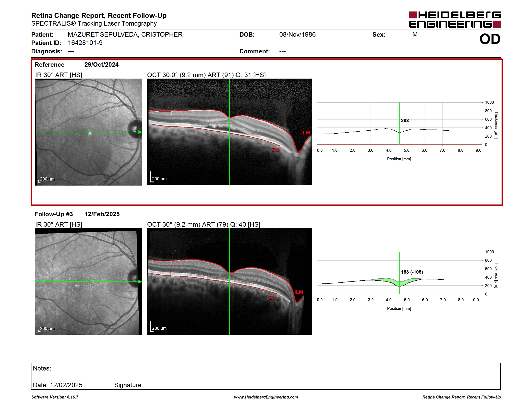
Task: Click Software Version: 6.16.7 text
Action: (55, 397)
